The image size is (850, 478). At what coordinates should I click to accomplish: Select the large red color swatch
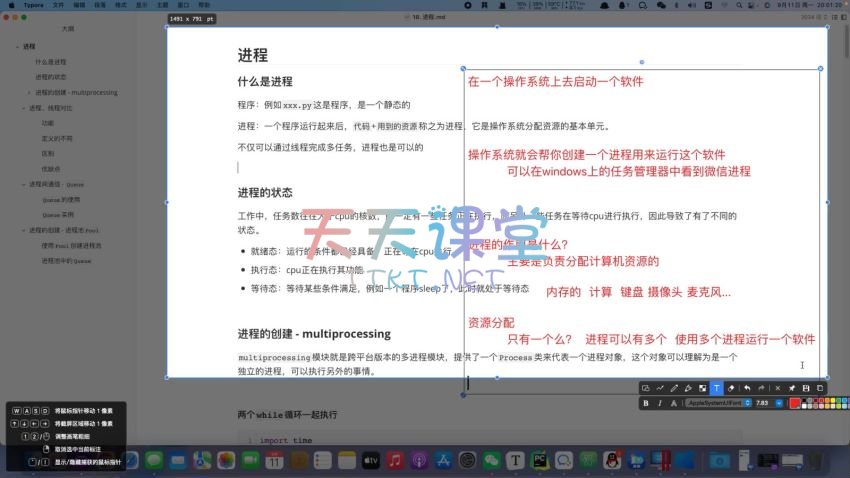795,403
